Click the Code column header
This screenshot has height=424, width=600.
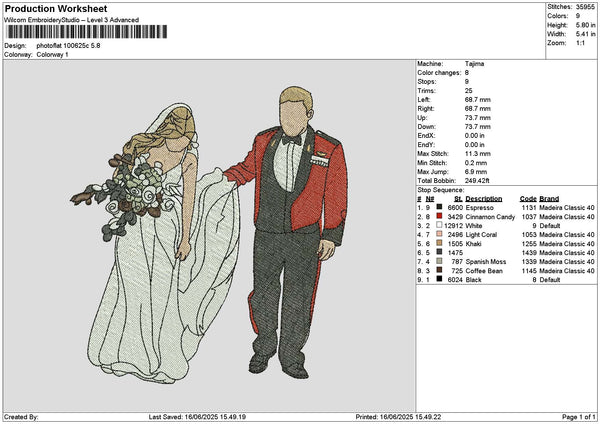(528, 198)
